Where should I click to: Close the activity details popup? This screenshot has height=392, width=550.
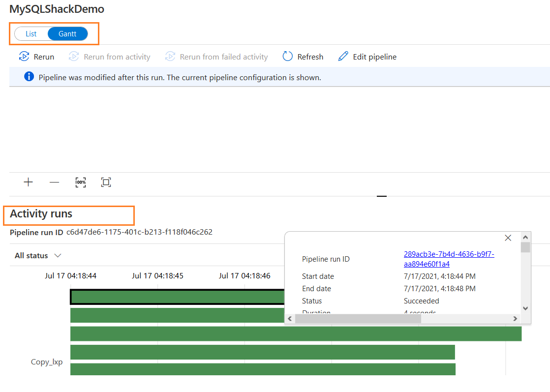click(x=508, y=238)
